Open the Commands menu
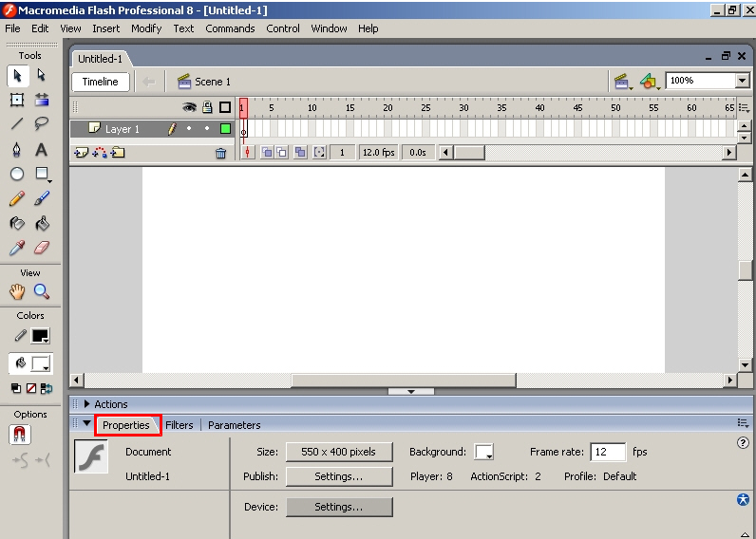756x539 pixels. (230, 28)
